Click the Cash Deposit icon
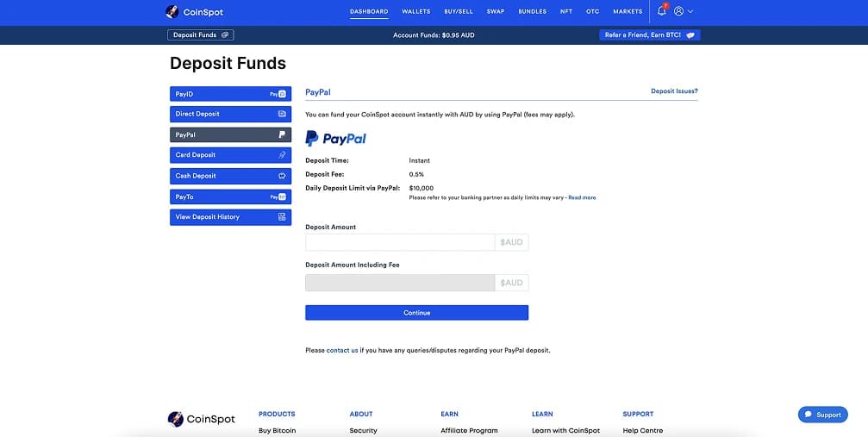 tap(282, 176)
